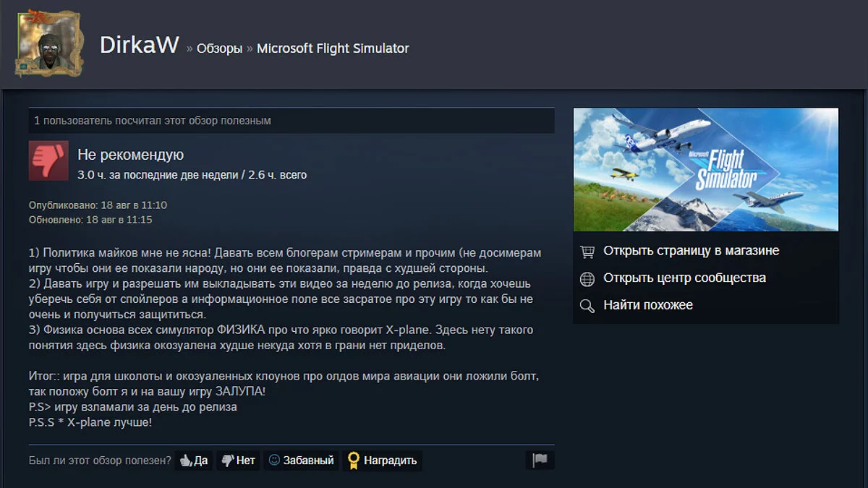Click the thumbs-up icon on the Да button
Viewport: 868px width, 488px height.
click(x=186, y=461)
